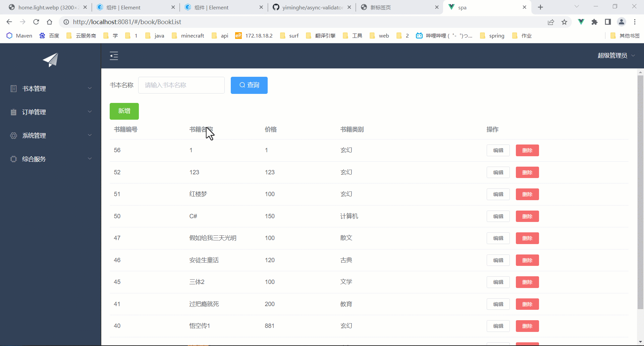The width and height of the screenshot is (644, 346).
Task: View site information icon in address bar
Action: click(x=66, y=22)
